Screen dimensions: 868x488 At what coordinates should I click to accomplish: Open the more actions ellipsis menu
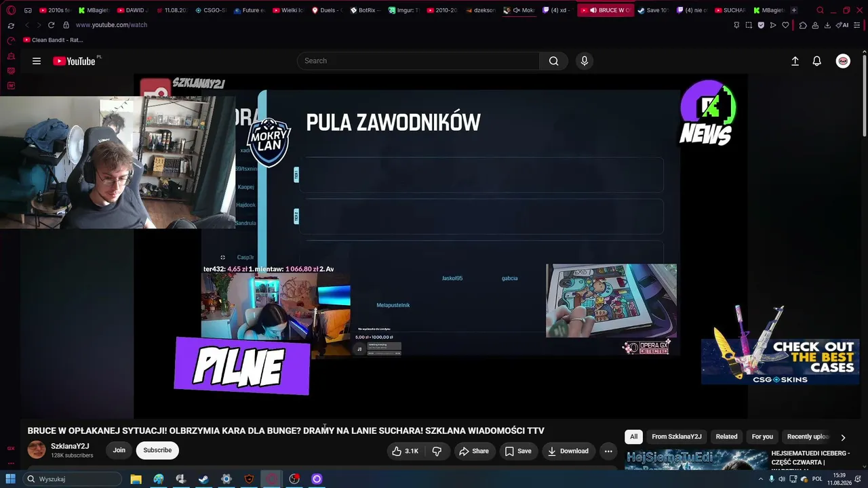[x=608, y=451]
